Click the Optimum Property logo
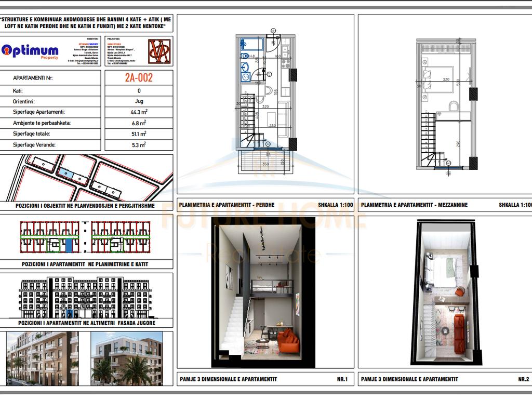This screenshot has height=399, width=532. [30, 51]
